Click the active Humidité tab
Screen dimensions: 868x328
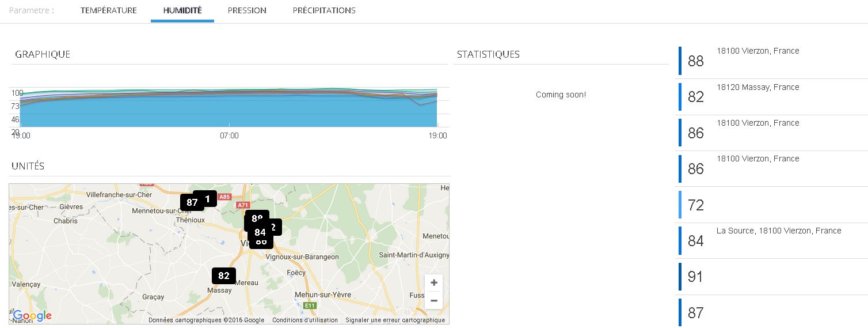coord(182,10)
